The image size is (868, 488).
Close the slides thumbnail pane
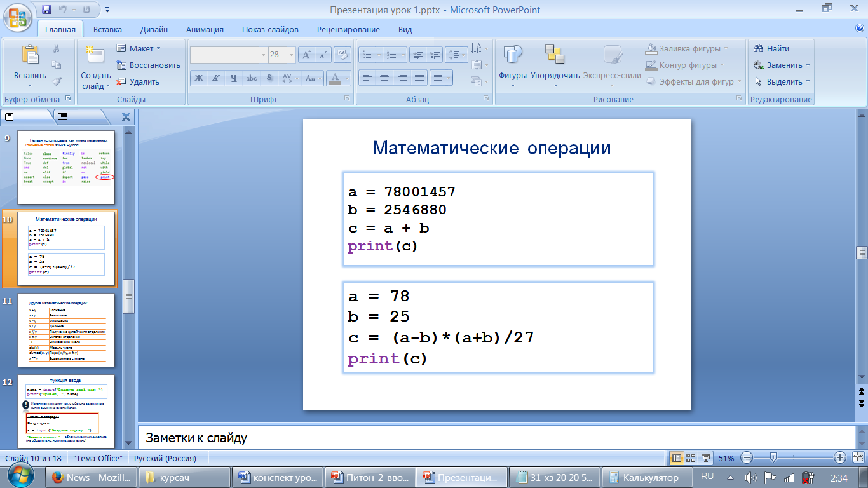click(x=126, y=117)
